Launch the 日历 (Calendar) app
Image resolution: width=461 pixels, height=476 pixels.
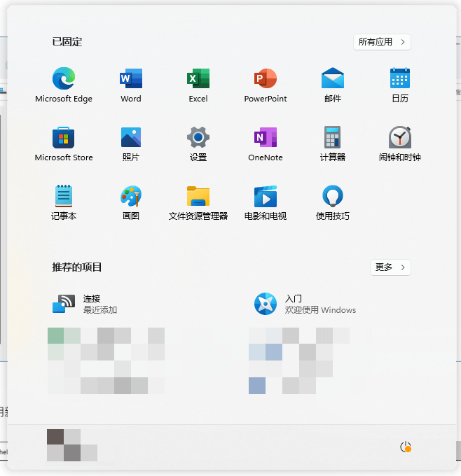400,78
